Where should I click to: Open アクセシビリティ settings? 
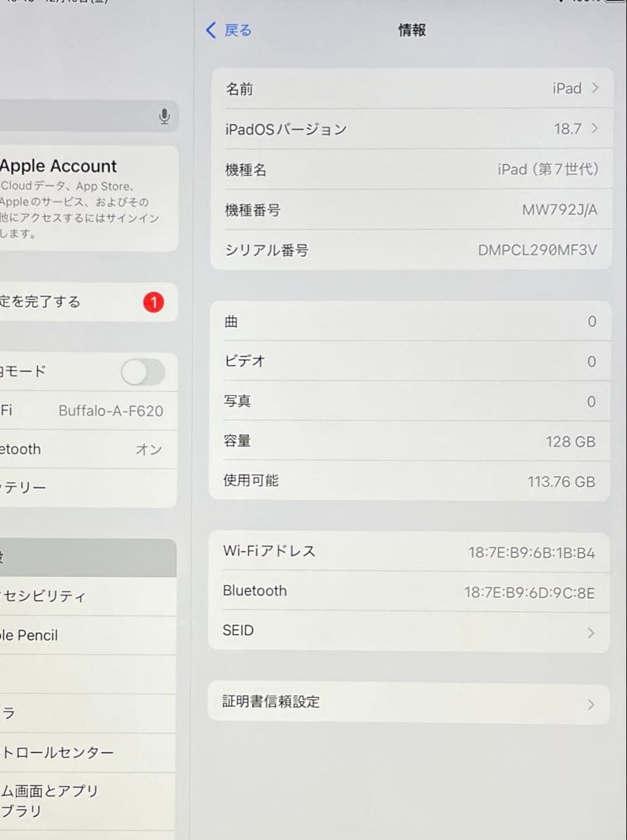86,597
